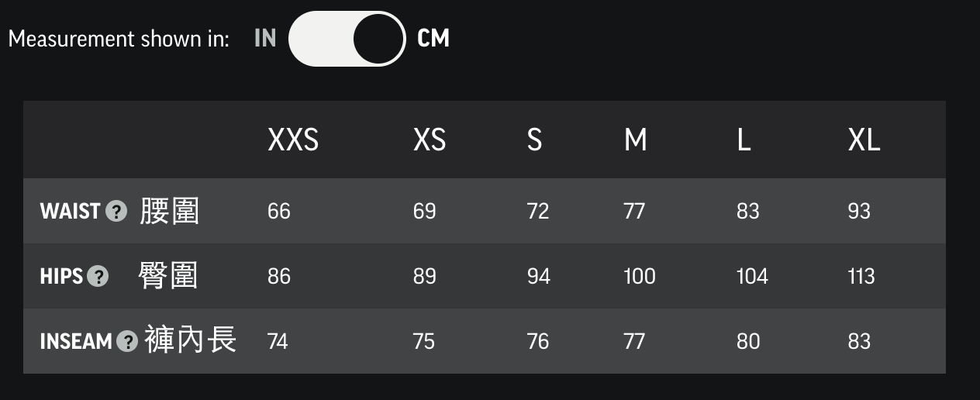This screenshot has width=980, height=400.
Task: Select the XXS inseam value 74
Action: (278, 341)
